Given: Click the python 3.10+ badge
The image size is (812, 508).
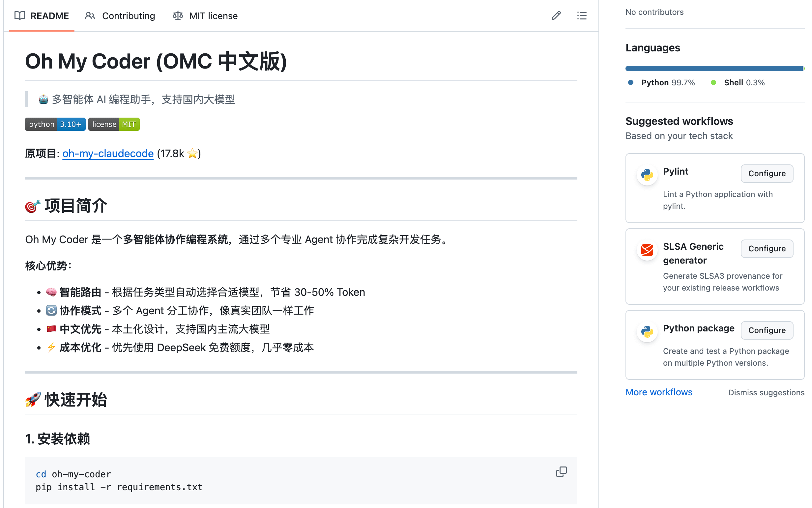Looking at the screenshot, I should [x=55, y=124].
